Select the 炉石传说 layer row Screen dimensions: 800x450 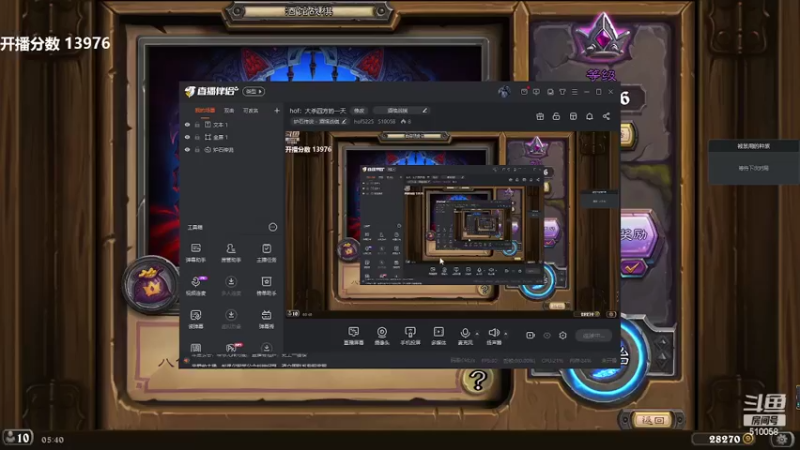coord(232,150)
